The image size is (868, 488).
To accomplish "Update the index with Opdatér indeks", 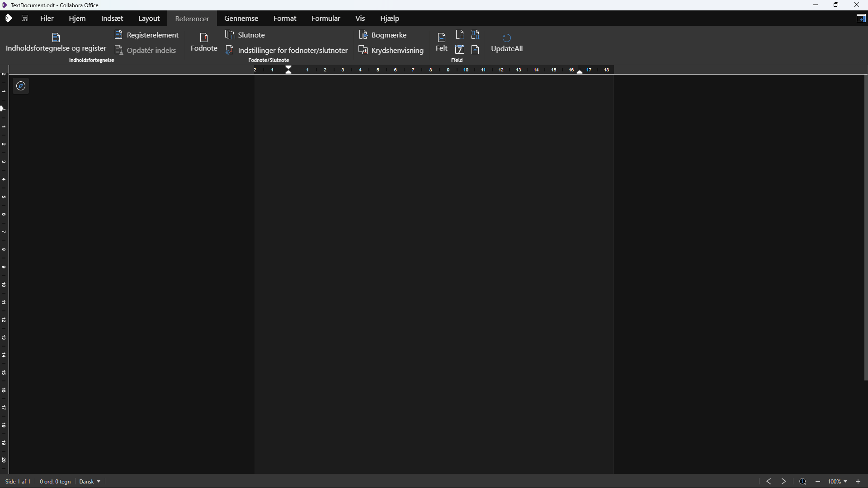I will tap(146, 50).
